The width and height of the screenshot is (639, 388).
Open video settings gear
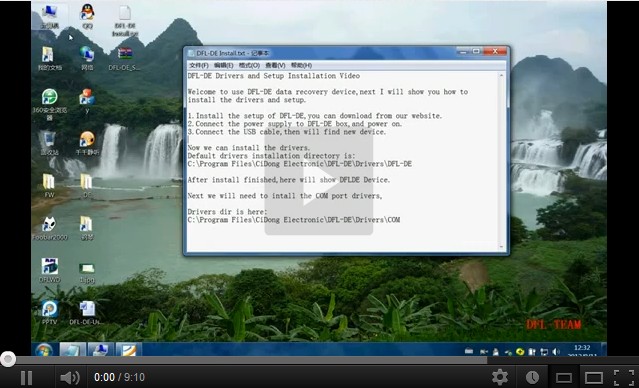500,377
